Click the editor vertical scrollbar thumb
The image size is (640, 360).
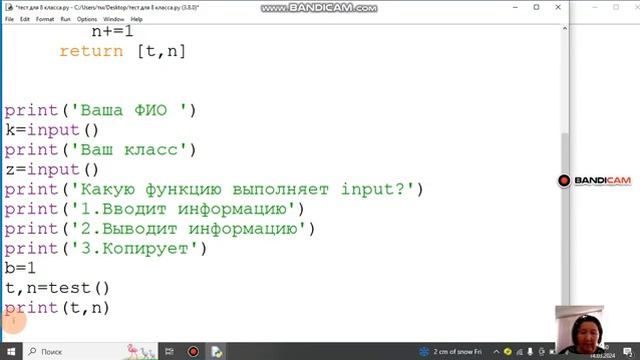[x=565, y=220]
